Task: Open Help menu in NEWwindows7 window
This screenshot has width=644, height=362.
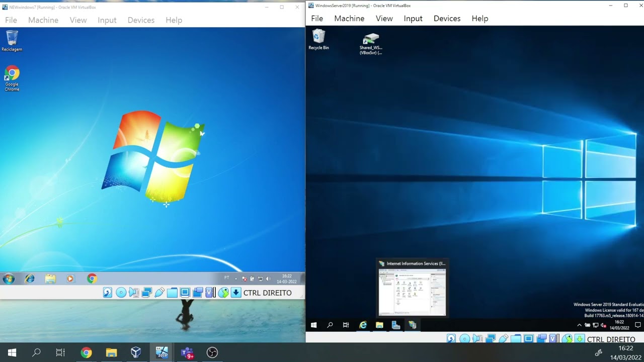Action: click(174, 20)
